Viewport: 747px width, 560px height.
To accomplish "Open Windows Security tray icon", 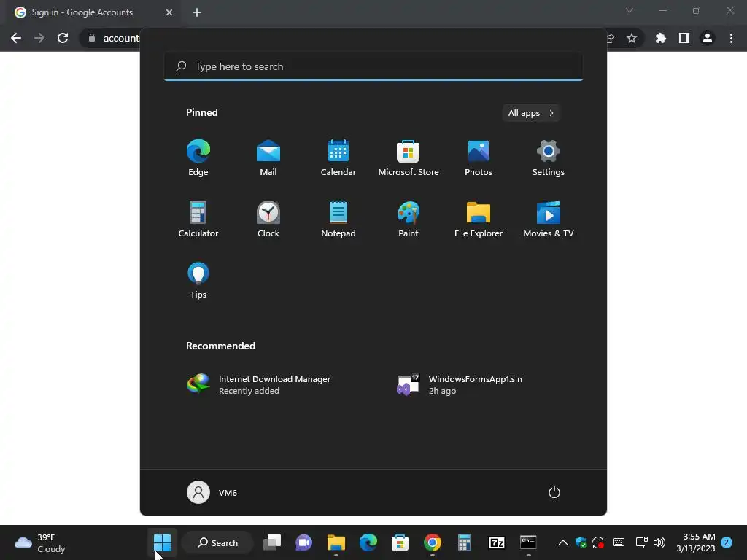I will (581, 542).
